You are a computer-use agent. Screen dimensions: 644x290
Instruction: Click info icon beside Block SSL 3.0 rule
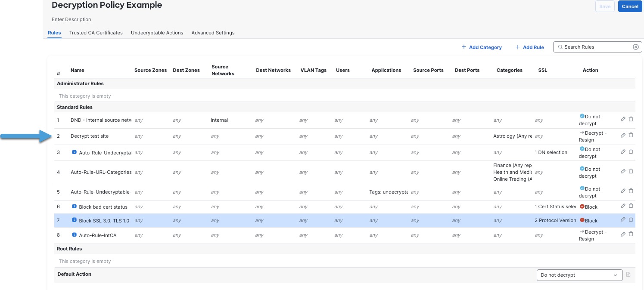pyautogui.click(x=74, y=220)
